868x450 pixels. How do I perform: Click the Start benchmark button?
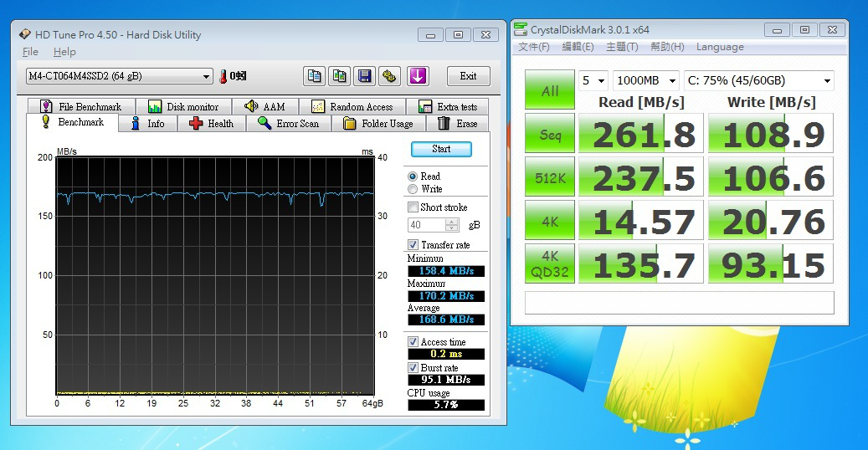click(x=441, y=149)
